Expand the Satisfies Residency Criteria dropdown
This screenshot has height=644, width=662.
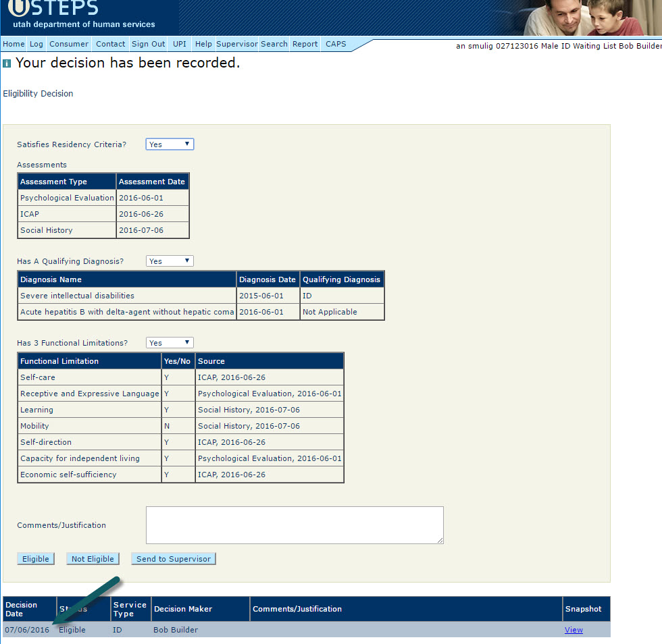(x=170, y=144)
